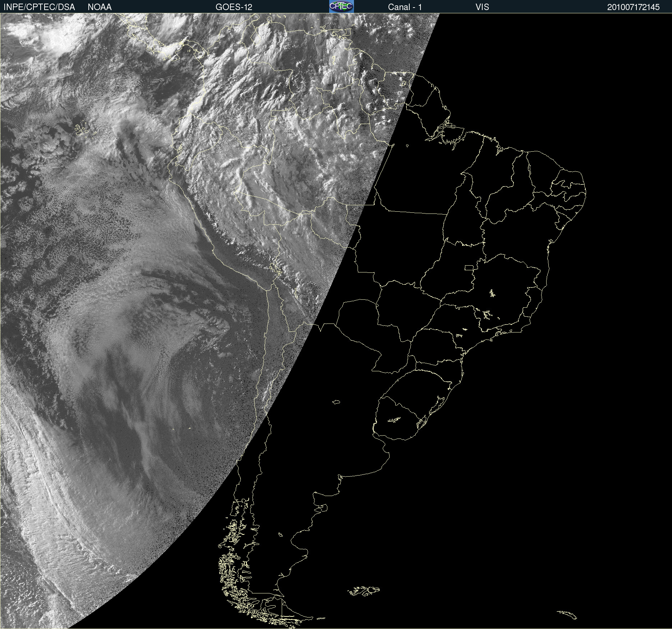Viewport: 672px width, 629px height.
Task: Click the VIS label in header
Action: [482, 7]
